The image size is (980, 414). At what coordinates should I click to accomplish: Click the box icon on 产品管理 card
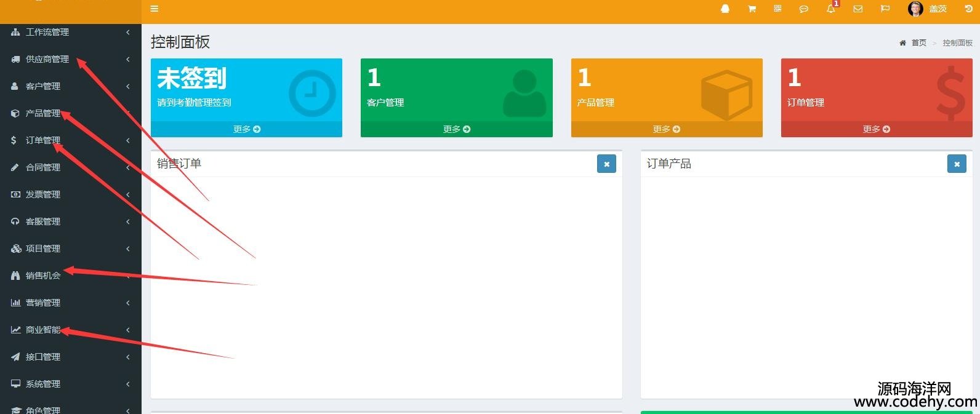coord(726,95)
